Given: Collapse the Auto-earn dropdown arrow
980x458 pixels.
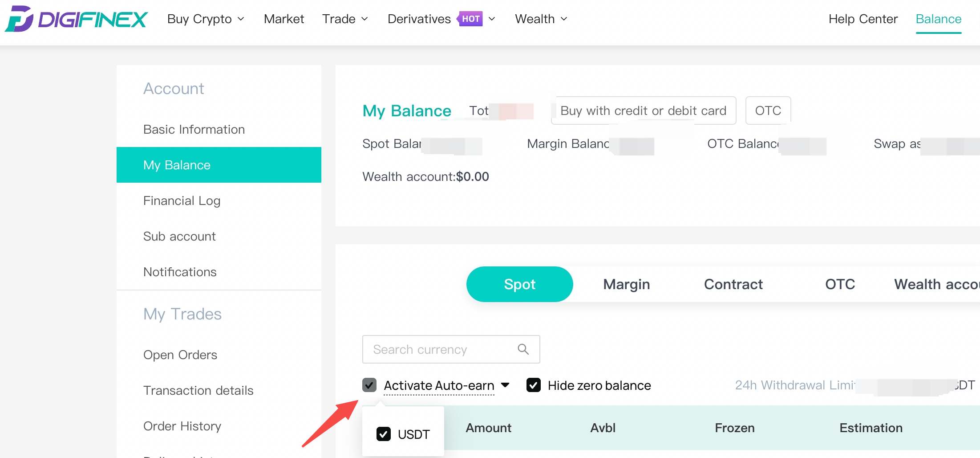Looking at the screenshot, I should [x=505, y=385].
